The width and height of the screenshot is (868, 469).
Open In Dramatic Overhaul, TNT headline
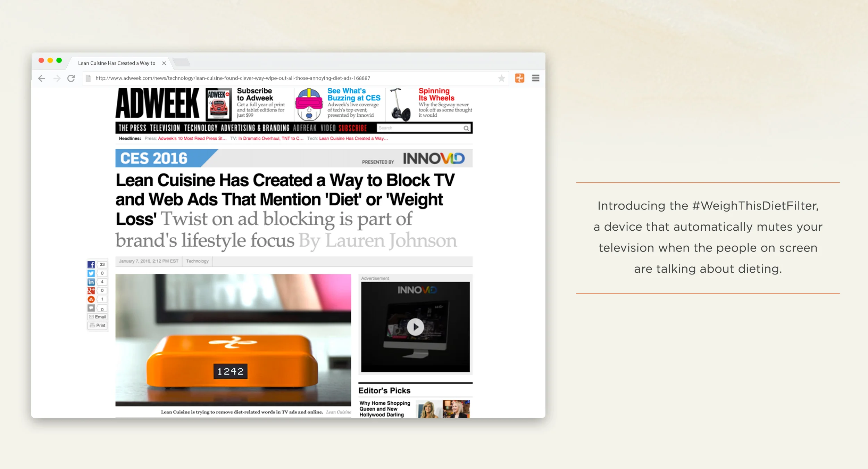pos(271,138)
